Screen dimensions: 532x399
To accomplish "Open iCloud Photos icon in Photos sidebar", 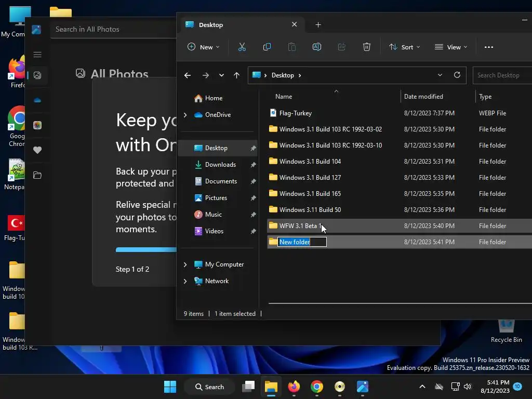I will [x=37, y=125].
